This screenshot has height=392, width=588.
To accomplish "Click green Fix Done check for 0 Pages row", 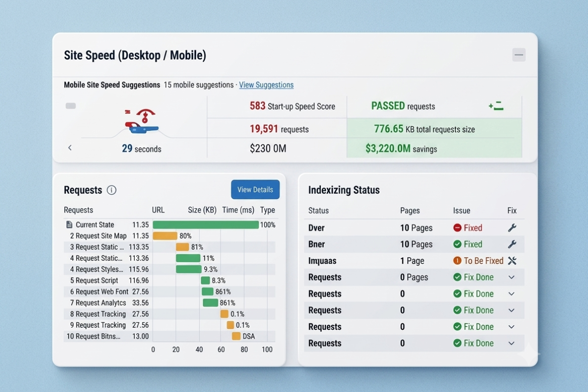I will click(457, 277).
